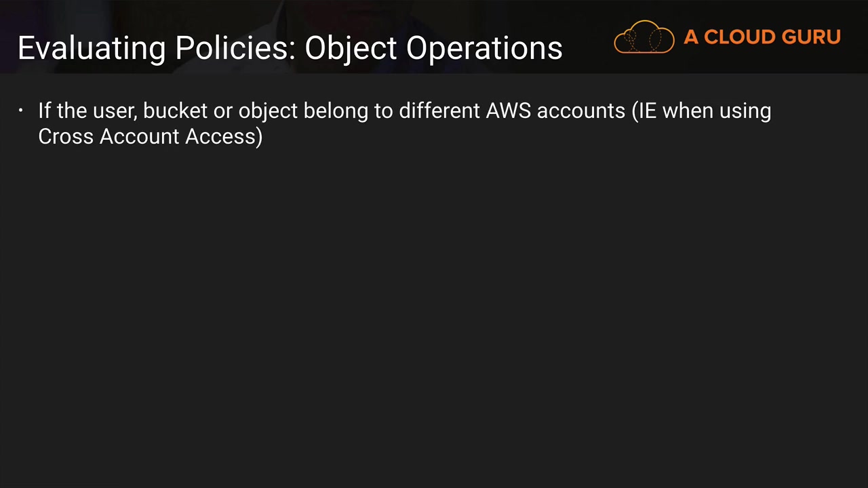868x488 pixels.
Task: Click the A Cloud Guru cloud logo icon
Action: 644,37
